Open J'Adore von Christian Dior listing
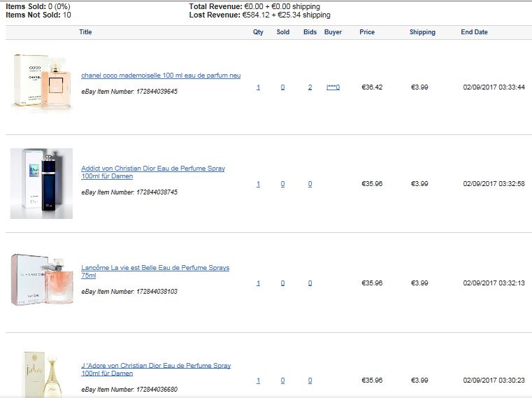The height and width of the screenshot is (398, 532). pyautogui.click(x=156, y=369)
